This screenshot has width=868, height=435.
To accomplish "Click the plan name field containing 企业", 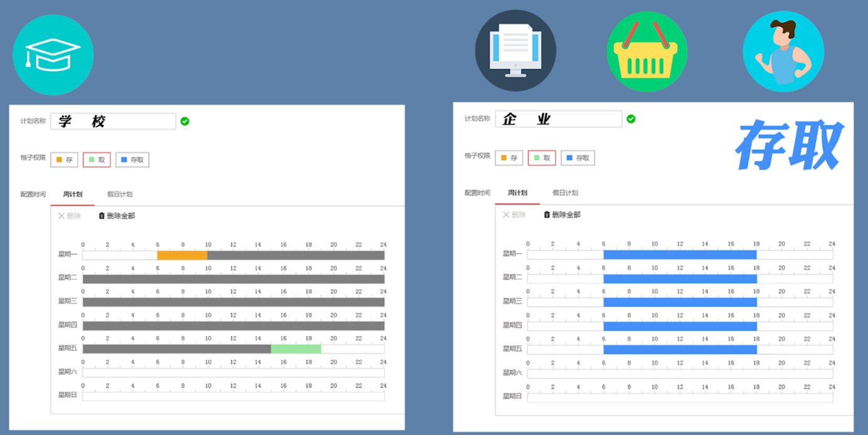I will click(558, 119).
